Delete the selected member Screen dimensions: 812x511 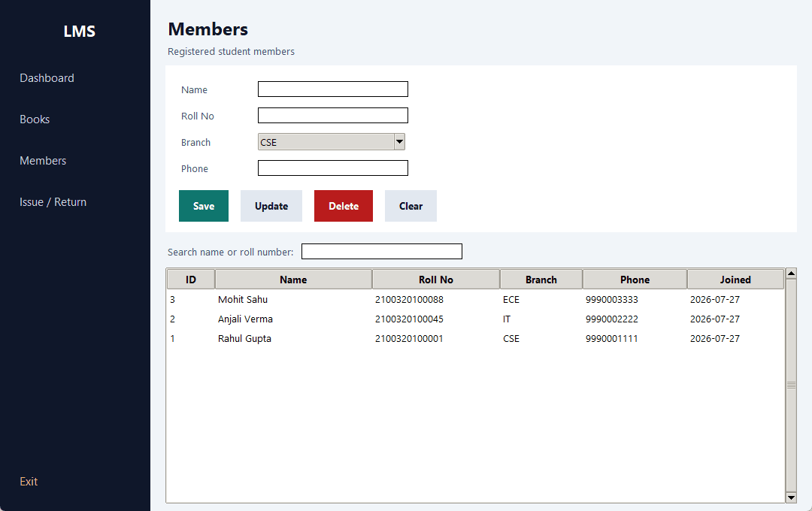tap(344, 206)
